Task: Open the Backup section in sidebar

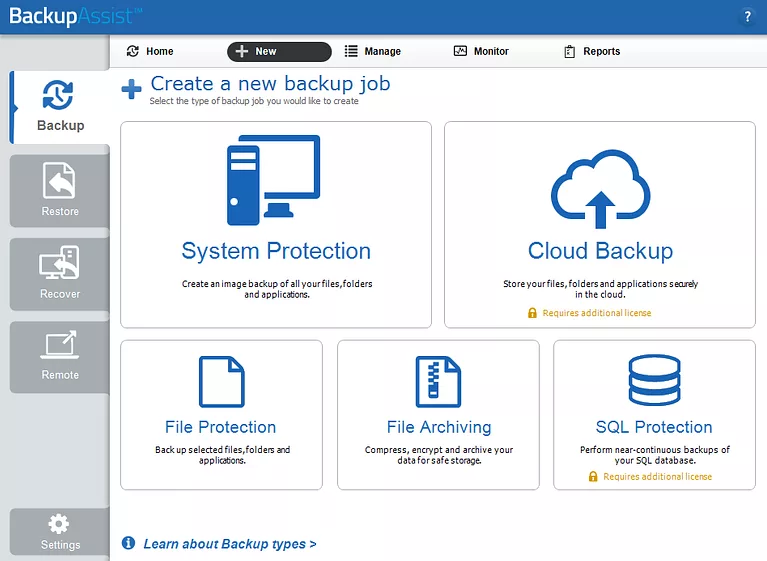Action: click(60, 106)
